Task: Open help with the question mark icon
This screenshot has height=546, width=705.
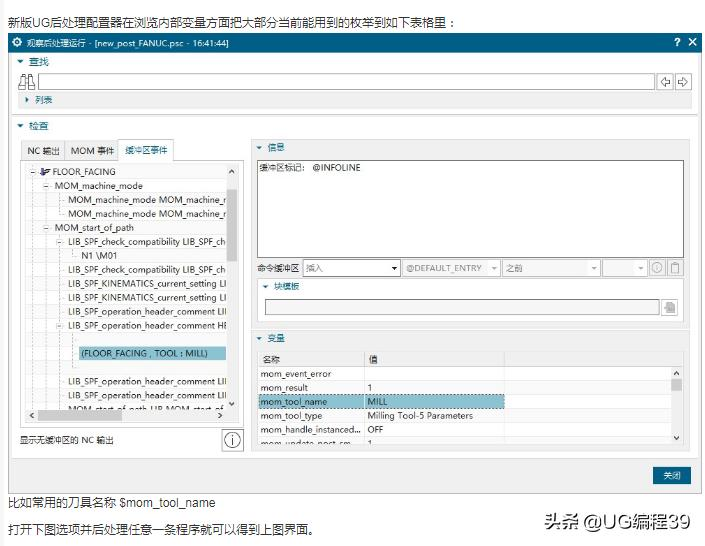Action: point(677,42)
